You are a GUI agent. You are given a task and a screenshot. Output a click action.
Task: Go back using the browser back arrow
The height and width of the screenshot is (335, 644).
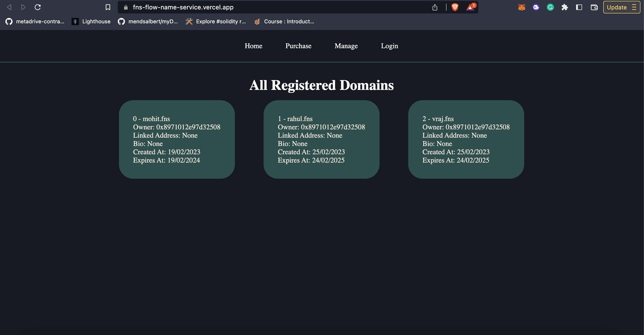pos(9,7)
